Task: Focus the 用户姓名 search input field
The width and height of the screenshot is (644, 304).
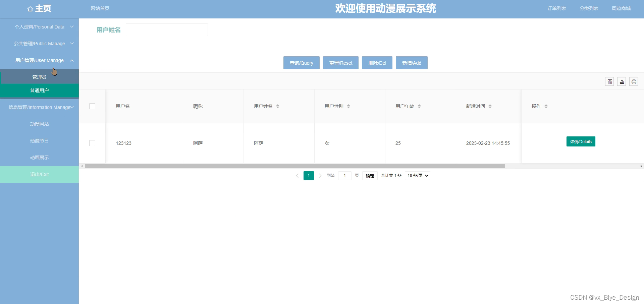Action: [x=167, y=30]
